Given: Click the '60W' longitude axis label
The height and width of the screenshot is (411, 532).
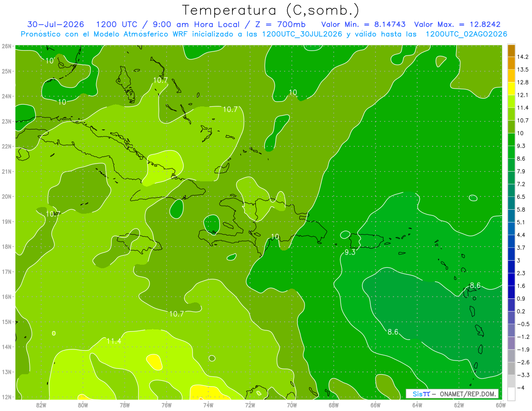Looking at the screenshot, I should pos(501,404).
